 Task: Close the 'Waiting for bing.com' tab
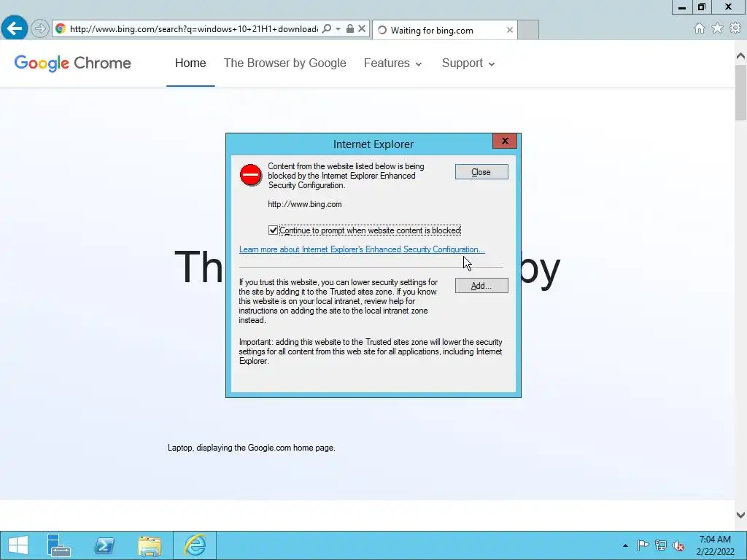(x=510, y=30)
